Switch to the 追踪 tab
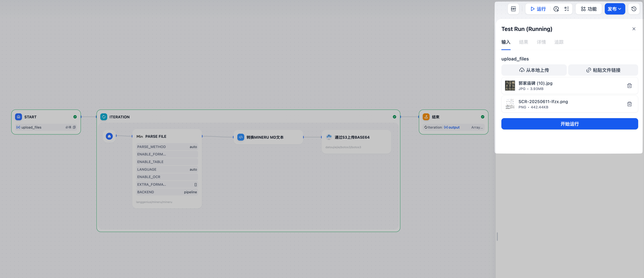This screenshot has height=278, width=644. click(559, 42)
